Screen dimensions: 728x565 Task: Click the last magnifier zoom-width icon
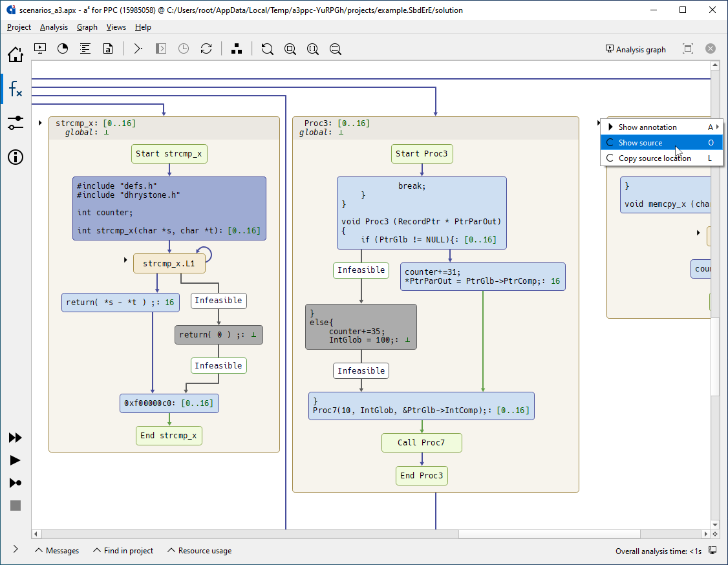coord(335,48)
